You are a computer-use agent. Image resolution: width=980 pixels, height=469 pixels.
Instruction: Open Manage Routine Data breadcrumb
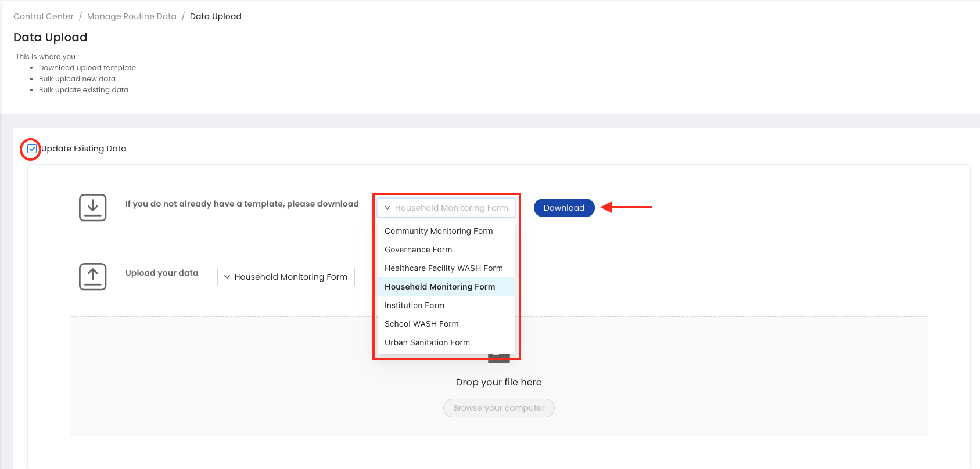coord(132,16)
